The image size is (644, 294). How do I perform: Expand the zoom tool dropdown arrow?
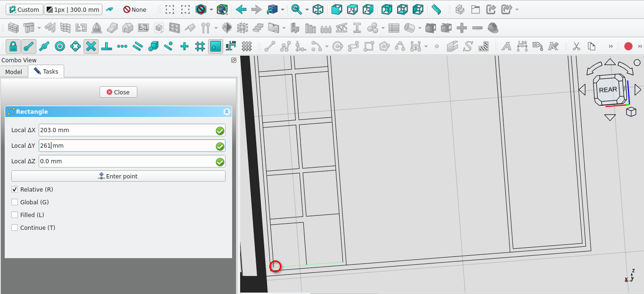307,10
